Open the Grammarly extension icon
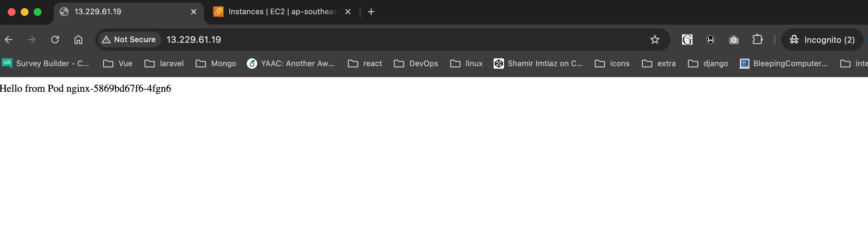Viewport: 868px width, 247px height. click(x=687, y=40)
